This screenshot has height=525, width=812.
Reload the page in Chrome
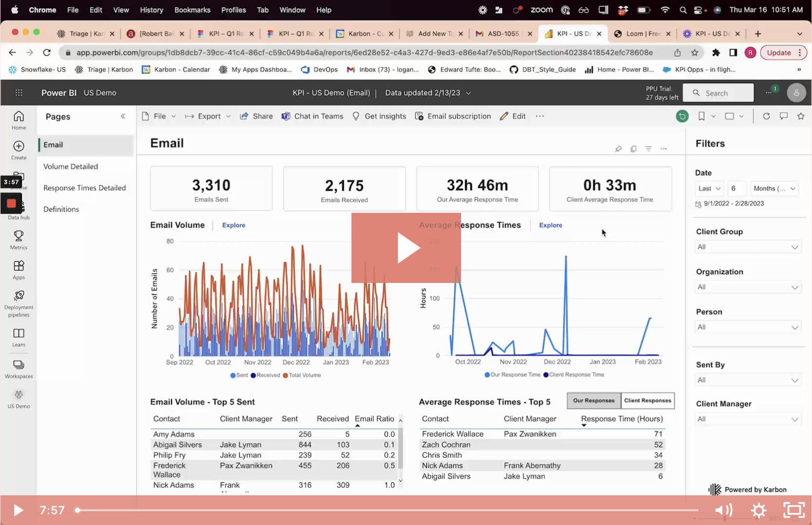point(47,53)
